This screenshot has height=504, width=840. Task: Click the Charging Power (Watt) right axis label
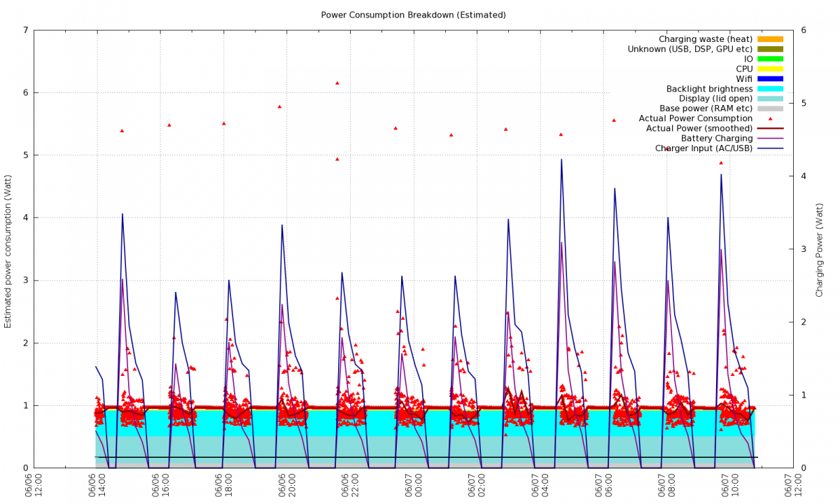point(819,248)
